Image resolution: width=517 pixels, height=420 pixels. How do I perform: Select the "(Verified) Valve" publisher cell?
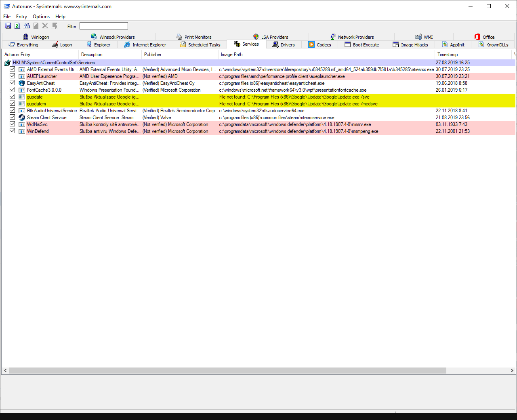157,118
